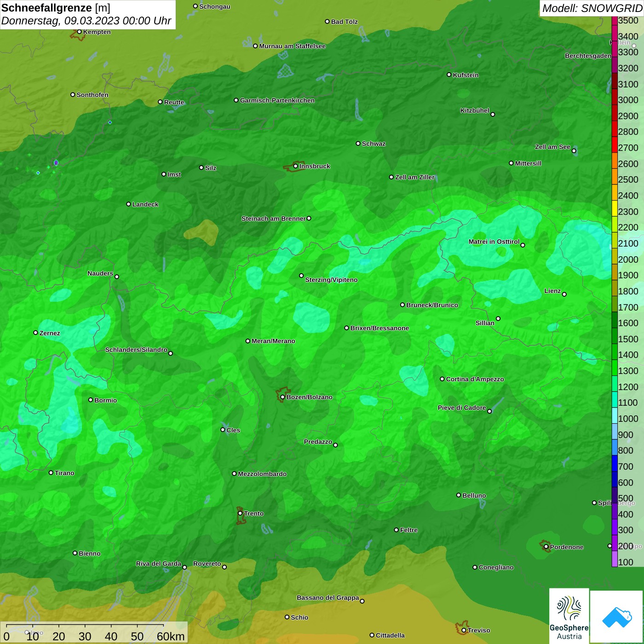Click the Zernez city marker dot
This screenshot has width=644, height=644.
[35, 333]
